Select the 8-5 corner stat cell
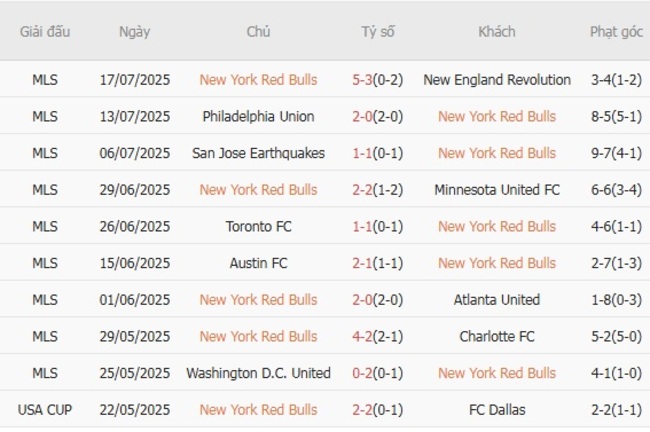This screenshot has height=432, width=650. [616, 116]
